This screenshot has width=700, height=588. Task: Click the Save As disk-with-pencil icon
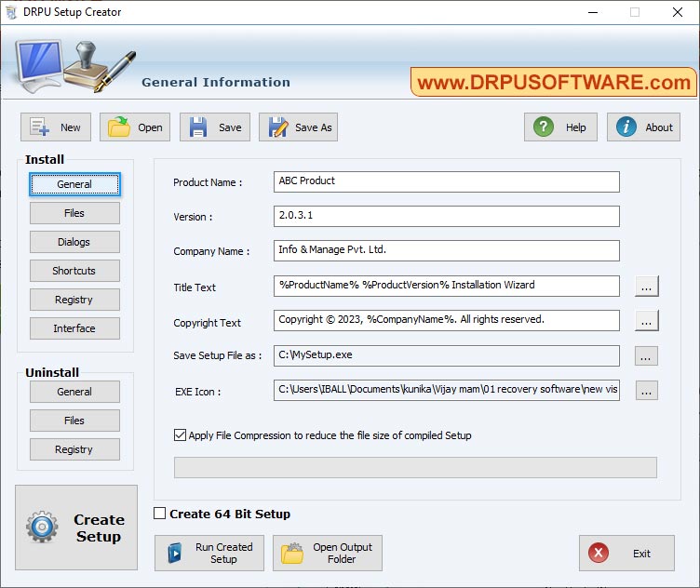click(278, 127)
